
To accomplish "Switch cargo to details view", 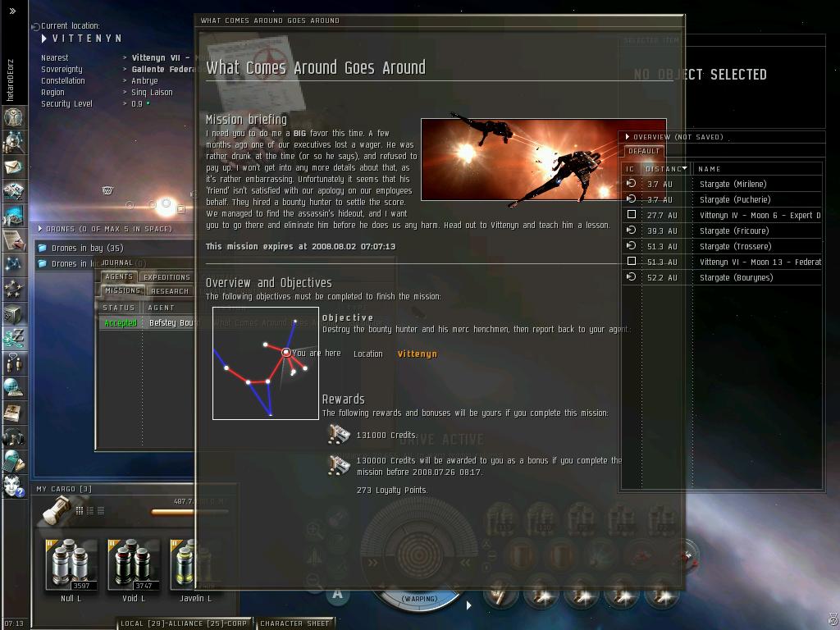I will point(90,510).
